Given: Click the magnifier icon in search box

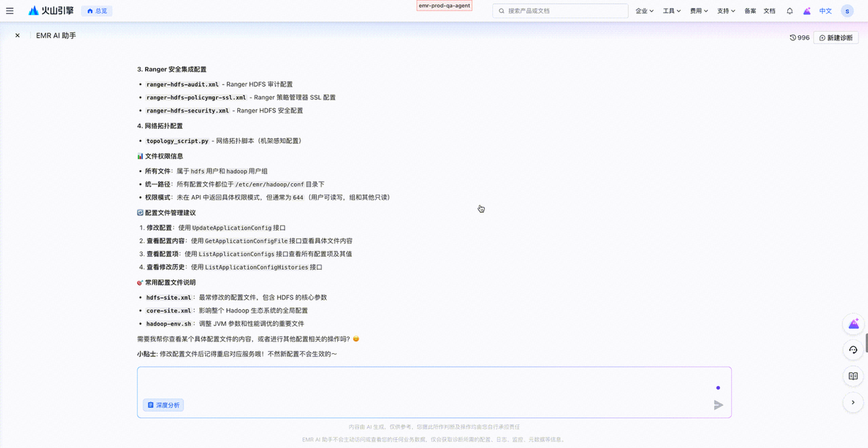Looking at the screenshot, I should (x=502, y=11).
